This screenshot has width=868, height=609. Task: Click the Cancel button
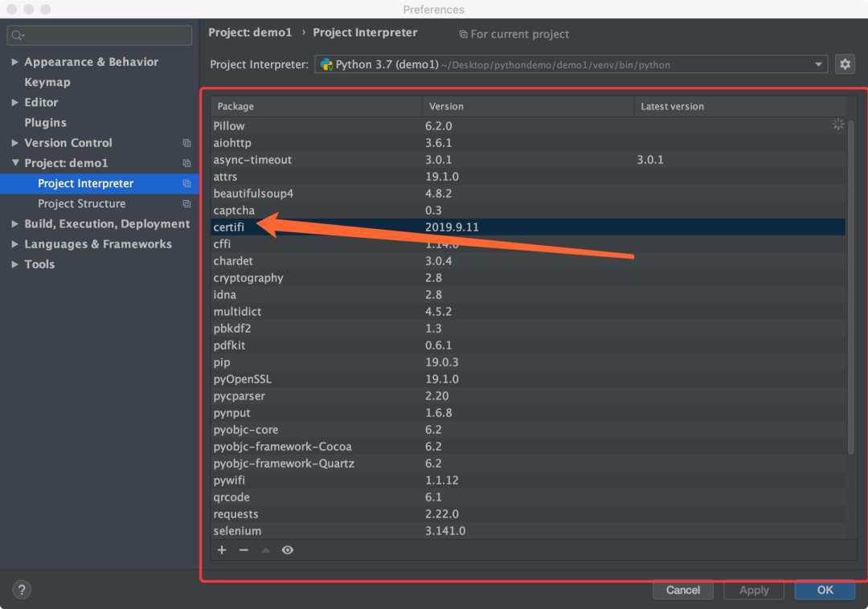(682, 591)
